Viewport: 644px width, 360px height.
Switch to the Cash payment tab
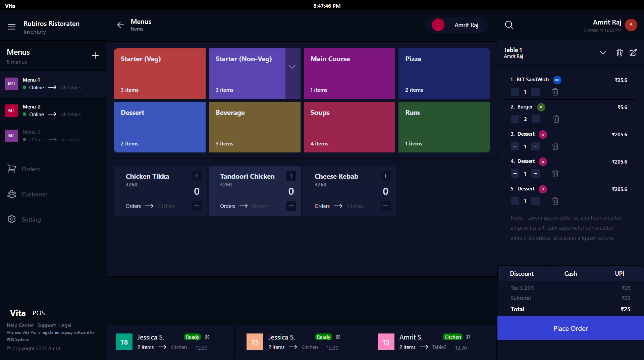pyautogui.click(x=570, y=273)
